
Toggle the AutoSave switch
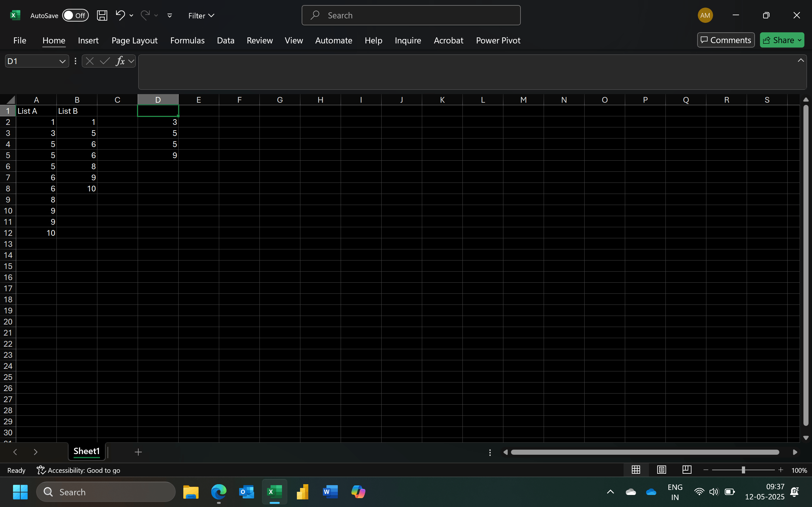pyautogui.click(x=75, y=16)
